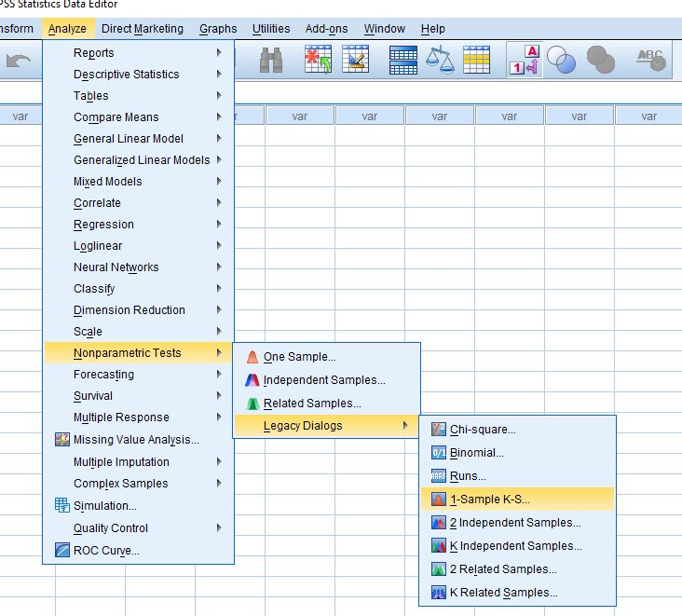Click the Runs AABB menu icon
The image size is (682, 616).
click(x=439, y=476)
